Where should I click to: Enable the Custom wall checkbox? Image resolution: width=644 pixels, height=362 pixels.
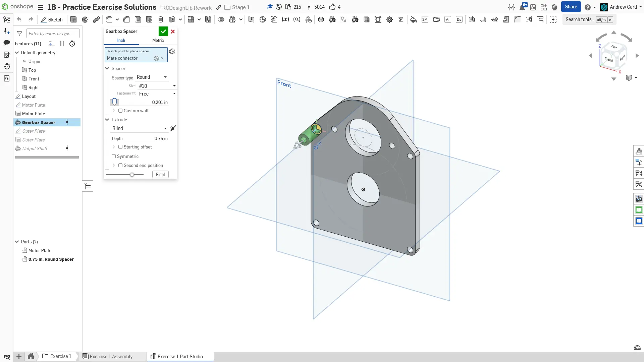click(x=120, y=111)
